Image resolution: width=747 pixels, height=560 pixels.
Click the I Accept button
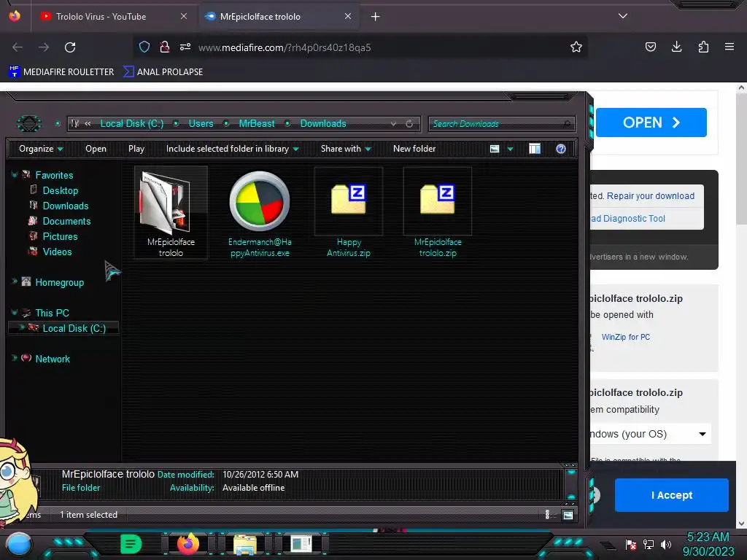click(671, 495)
